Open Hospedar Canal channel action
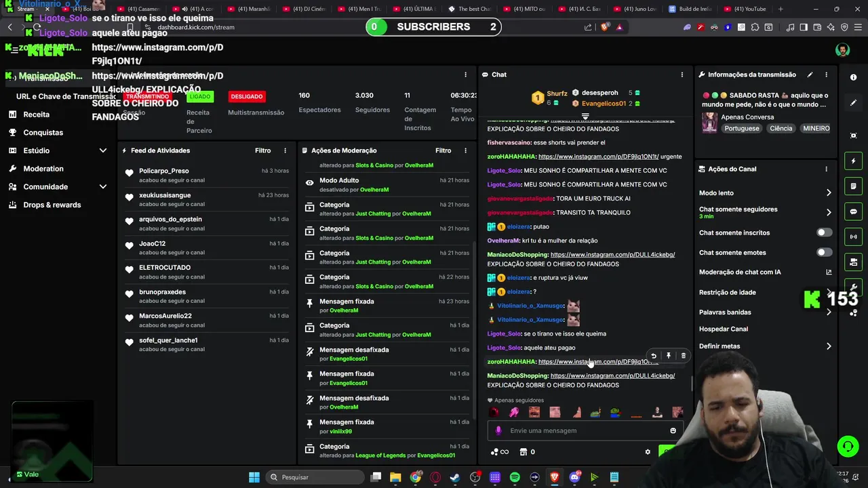The image size is (868, 488). pyautogui.click(x=724, y=329)
